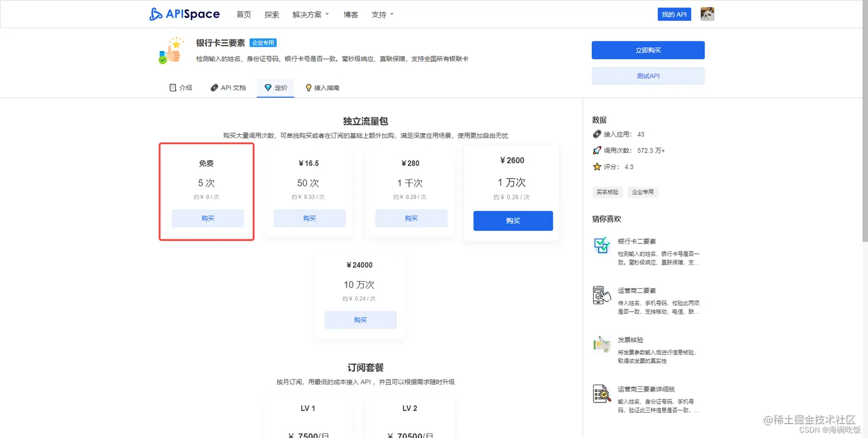Click the 银行卡二要素 card icon under 猜你喜欢
The image size is (868, 438).
click(601, 245)
